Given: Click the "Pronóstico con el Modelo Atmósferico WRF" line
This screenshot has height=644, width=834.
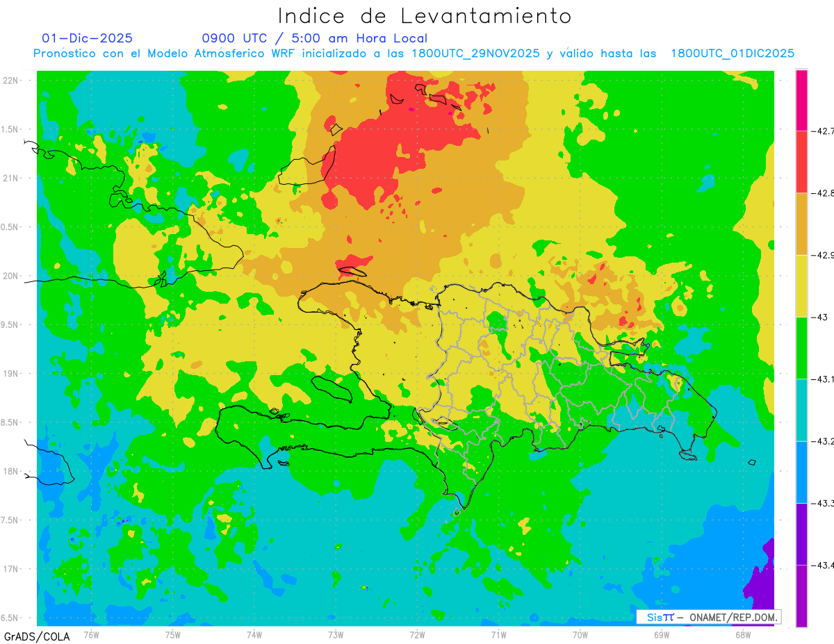Looking at the screenshot, I should 414,53.
